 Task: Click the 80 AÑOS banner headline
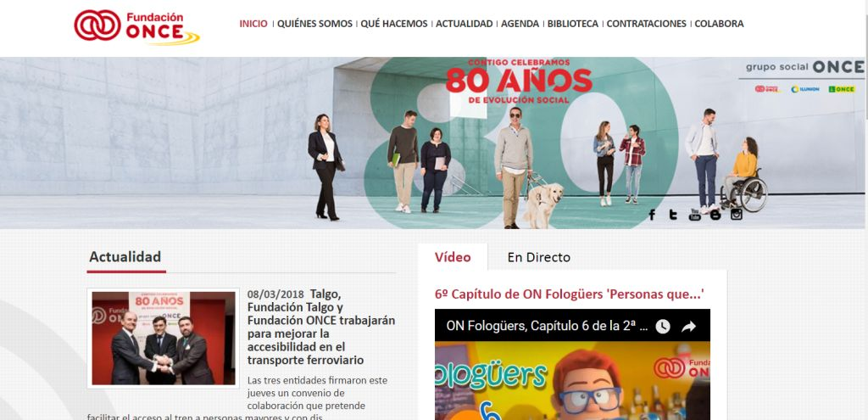(x=519, y=82)
